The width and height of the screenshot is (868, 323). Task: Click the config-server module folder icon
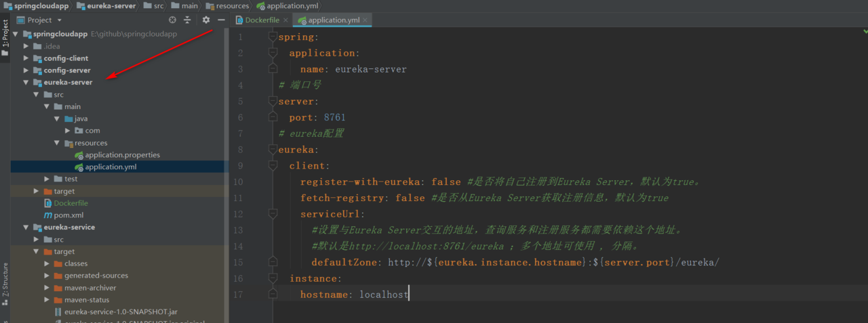(37, 70)
